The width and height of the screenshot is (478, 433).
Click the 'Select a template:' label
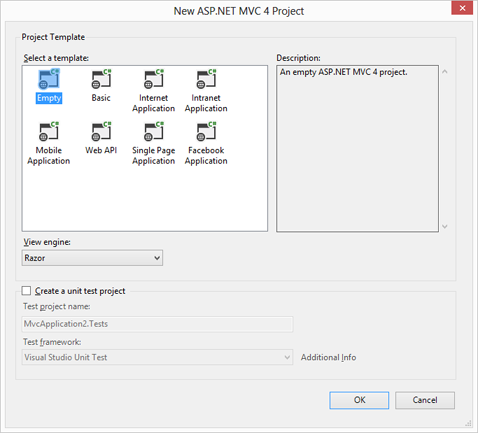click(x=56, y=58)
